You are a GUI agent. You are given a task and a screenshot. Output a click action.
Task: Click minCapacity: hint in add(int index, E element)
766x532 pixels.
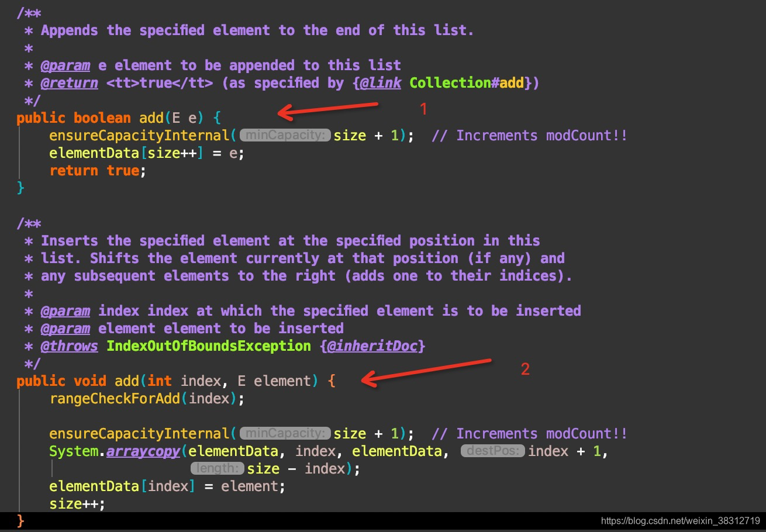(x=285, y=433)
